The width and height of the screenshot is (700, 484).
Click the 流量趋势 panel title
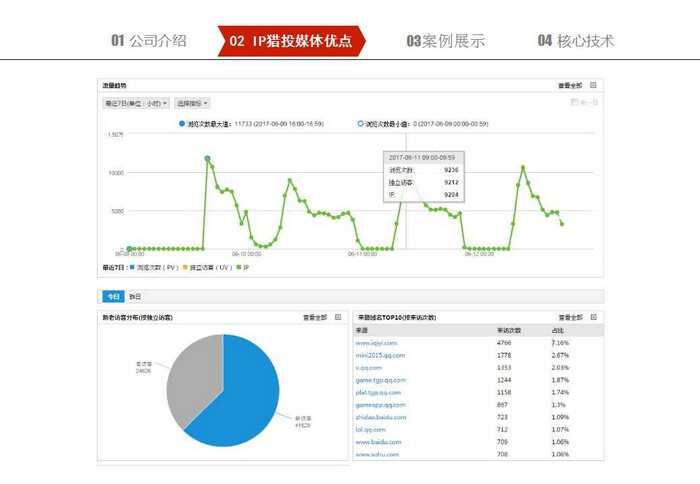point(114,85)
